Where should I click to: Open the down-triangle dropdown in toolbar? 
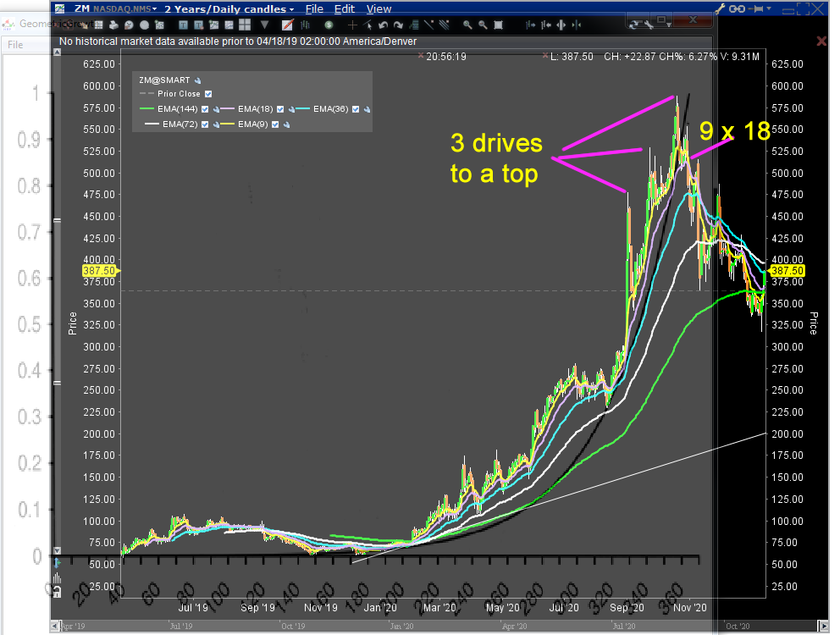265,25
